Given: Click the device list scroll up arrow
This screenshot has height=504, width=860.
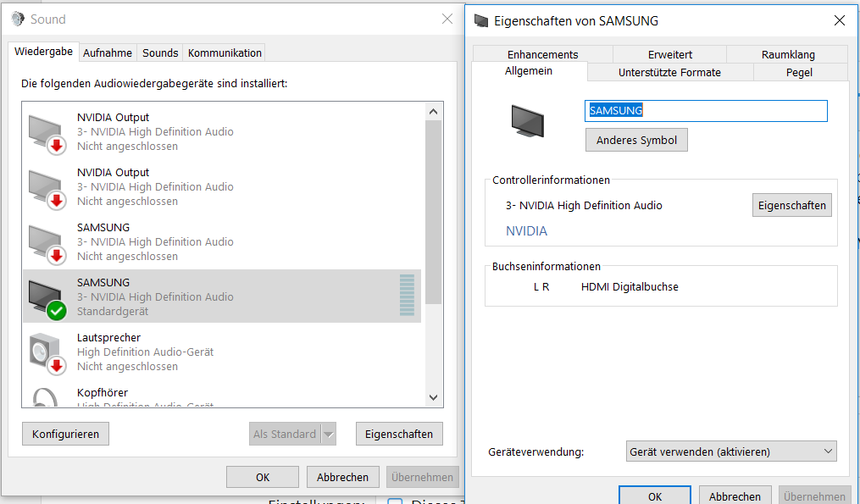Looking at the screenshot, I should [x=433, y=111].
